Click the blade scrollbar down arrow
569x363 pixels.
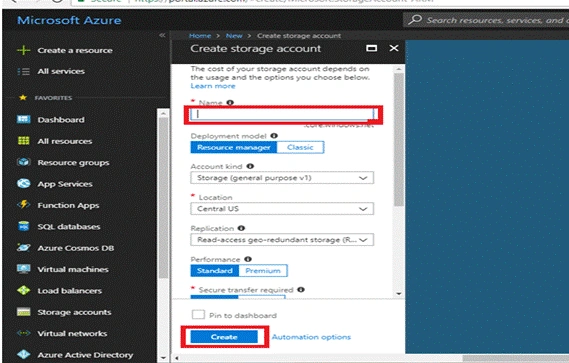coord(399,294)
